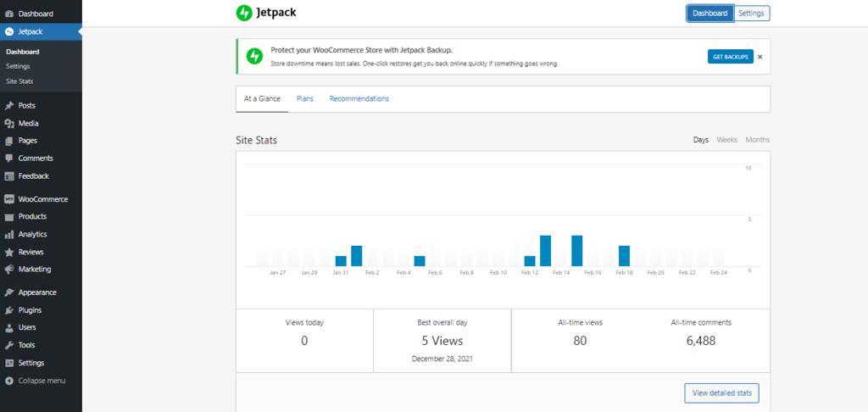Image resolution: width=868 pixels, height=412 pixels.
Task: Click the WooCommerce logo icon
Action: coord(8,199)
